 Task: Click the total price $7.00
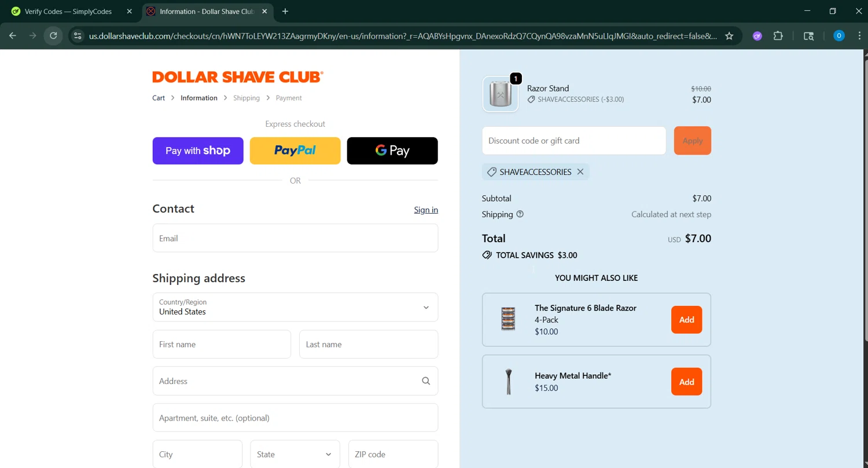pyautogui.click(x=698, y=239)
